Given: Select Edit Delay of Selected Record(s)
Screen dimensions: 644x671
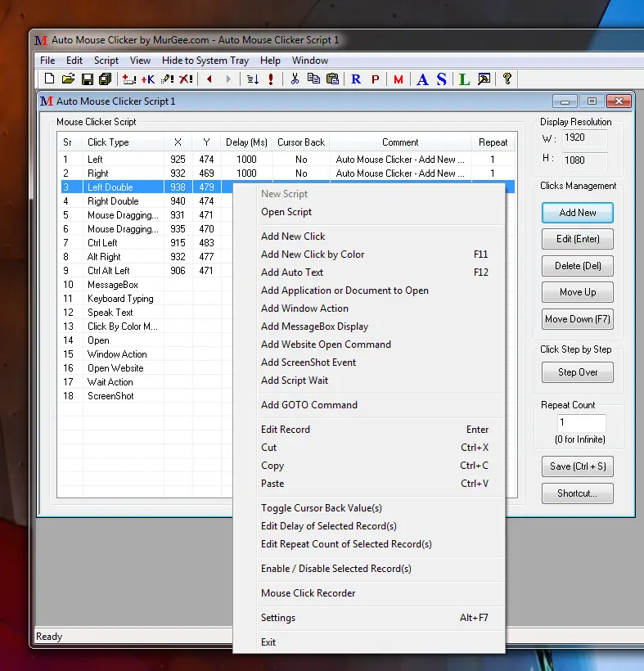Looking at the screenshot, I should (369, 526).
